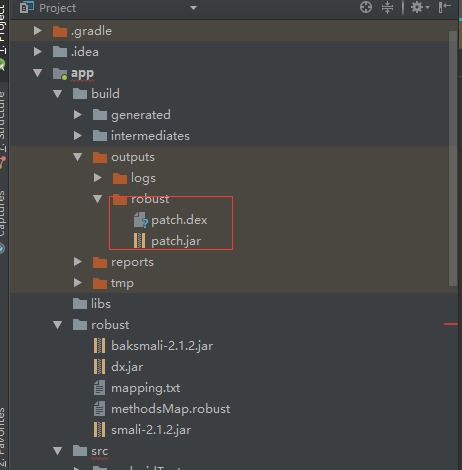Expand the intermediates folder
462x470 pixels.
(x=78, y=136)
